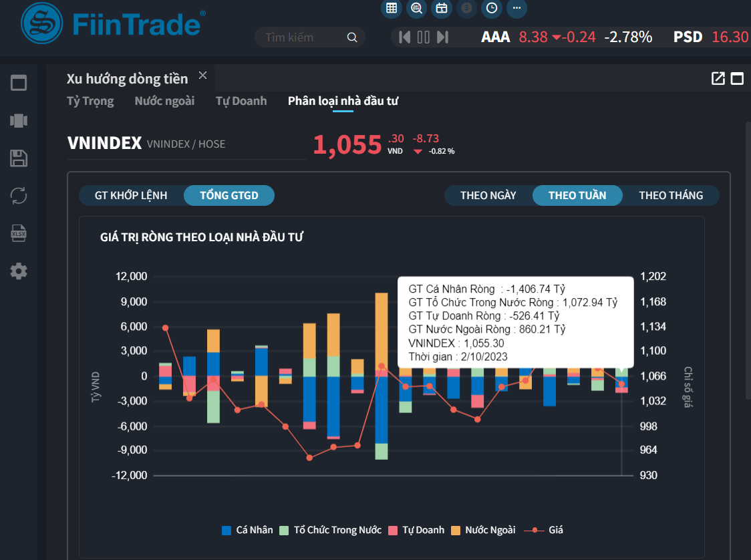751x560 pixels.
Task: Select the THEO THÁNG monthly view
Action: pos(671,195)
